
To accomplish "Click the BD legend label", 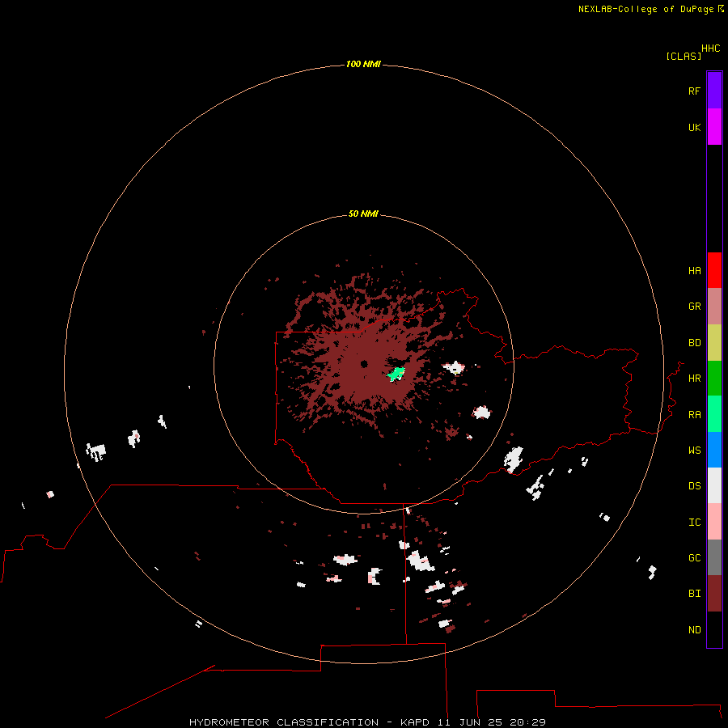I will click(x=694, y=343).
